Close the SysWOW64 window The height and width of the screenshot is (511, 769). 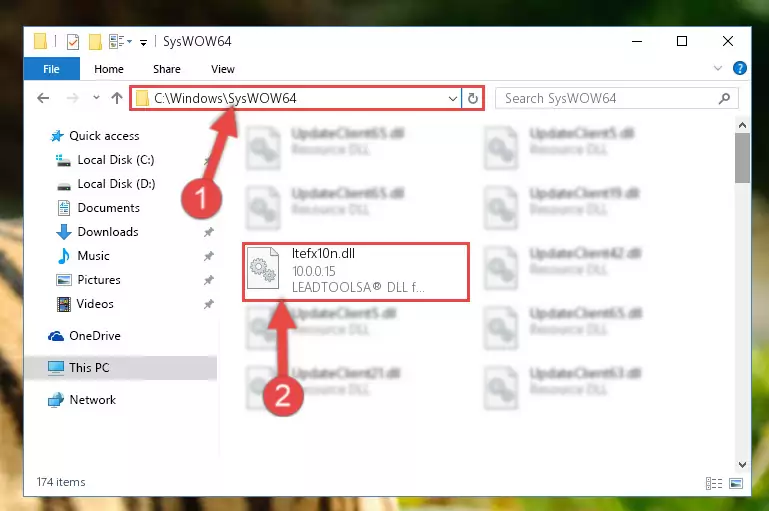tap(728, 41)
